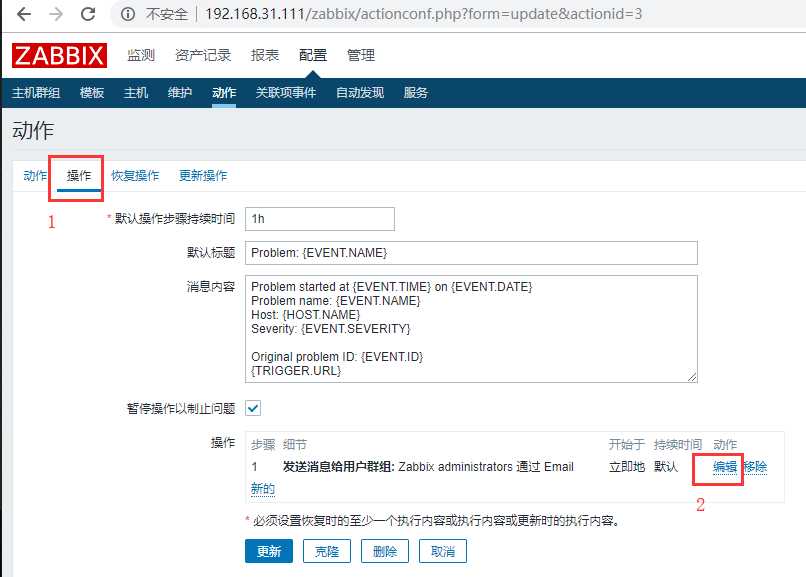806x577 pixels.
Task: Go to 维护 submenu
Action: point(180,92)
